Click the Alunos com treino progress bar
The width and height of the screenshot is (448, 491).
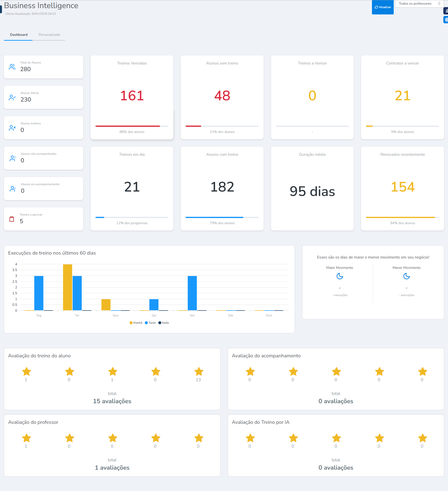[222, 217]
